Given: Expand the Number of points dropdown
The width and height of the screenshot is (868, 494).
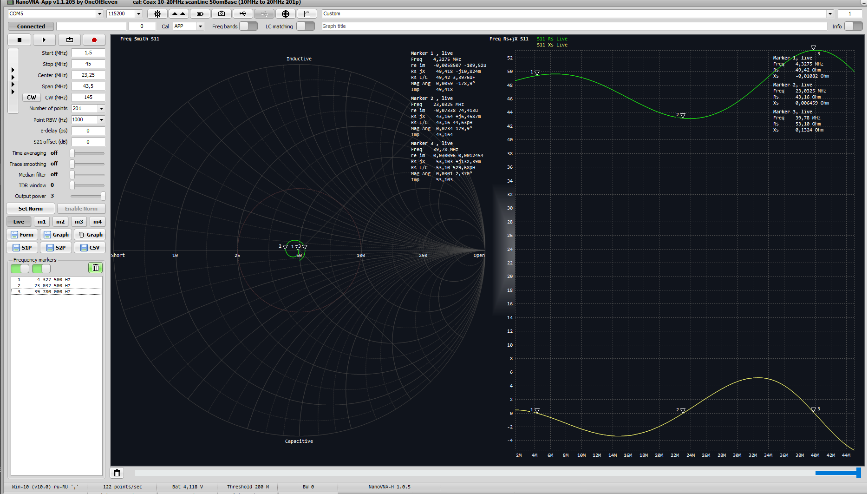Looking at the screenshot, I should (x=101, y=109).
